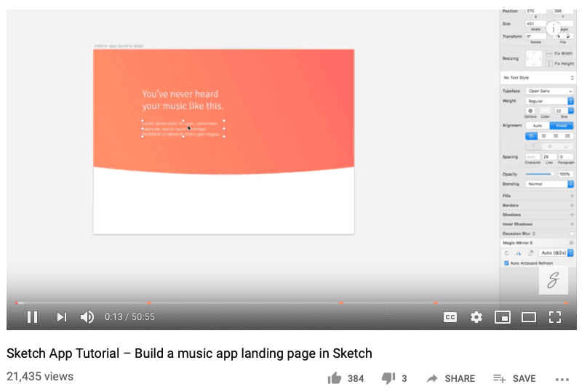Click the SAVE to playlist button
The height and width of the screenshot is (392, 587).
[x=514, y=378]
